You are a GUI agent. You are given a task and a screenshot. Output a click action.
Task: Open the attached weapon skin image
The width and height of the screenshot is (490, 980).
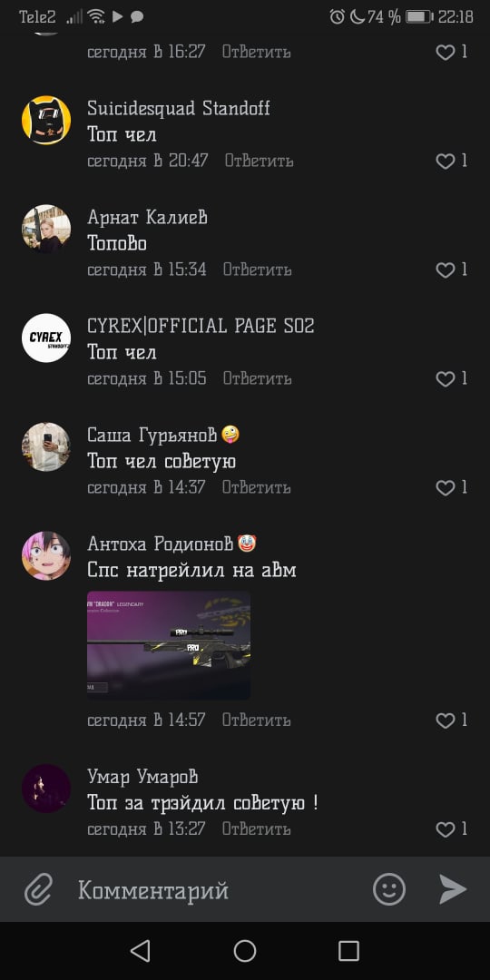click(x=169, y=645)
